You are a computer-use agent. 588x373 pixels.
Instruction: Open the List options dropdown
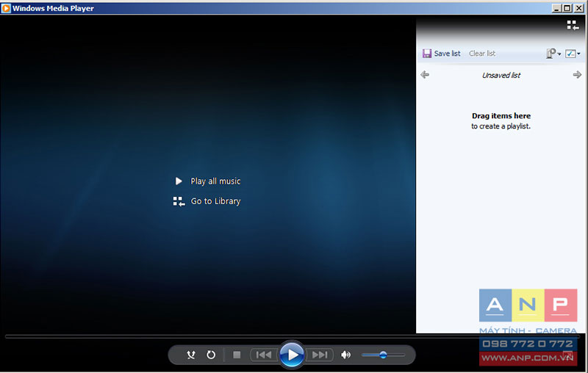tap(573, 54)
